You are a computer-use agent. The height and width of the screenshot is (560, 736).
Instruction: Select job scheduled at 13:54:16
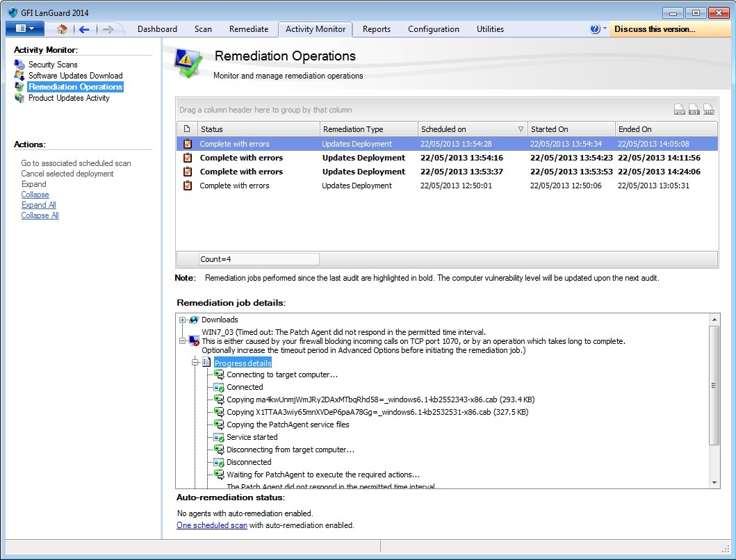tap(448, 158)
